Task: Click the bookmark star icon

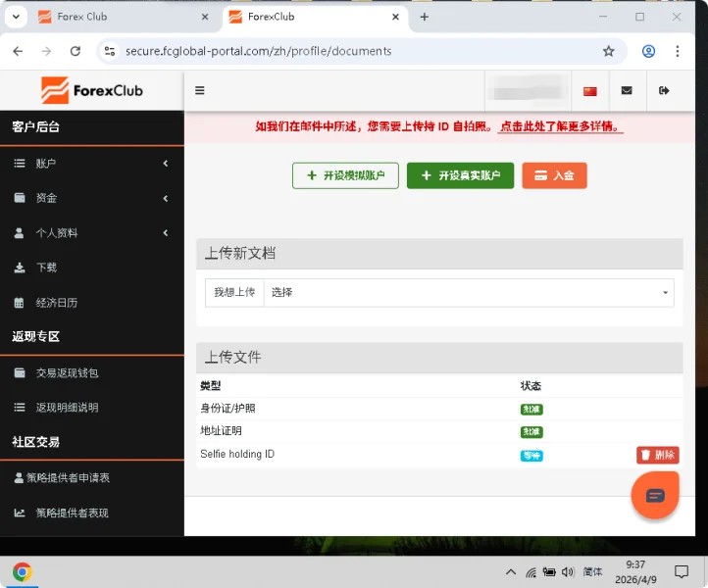Action: click(x=608, y=51)
